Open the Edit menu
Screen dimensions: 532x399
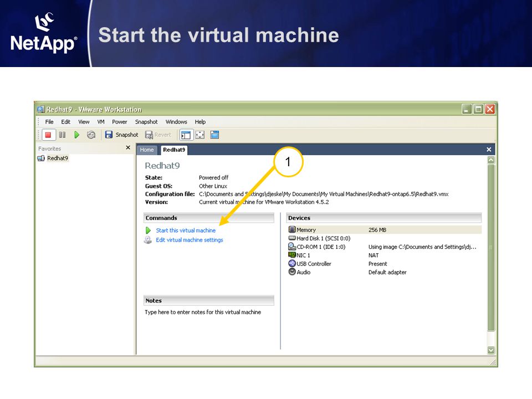click(x=66, y=122)
